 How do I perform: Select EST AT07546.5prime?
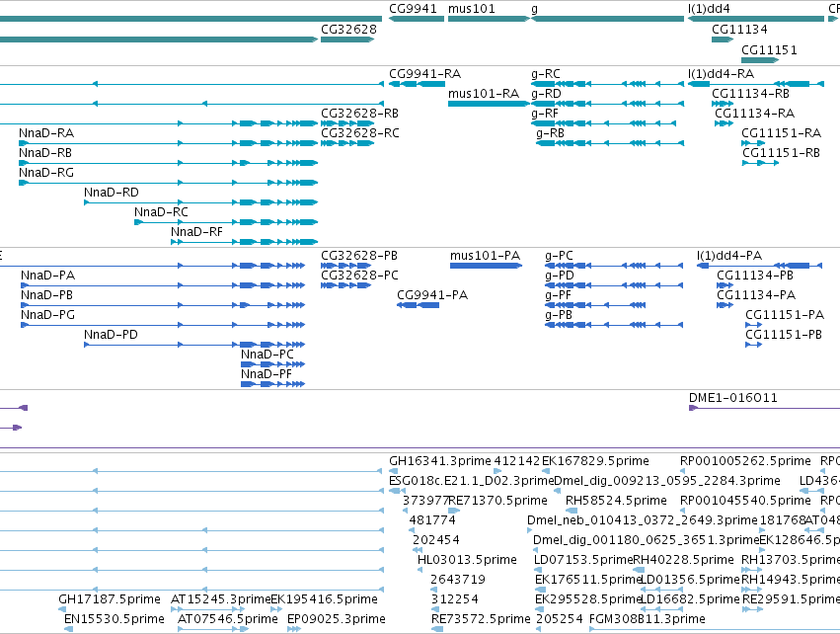(228, 619)
